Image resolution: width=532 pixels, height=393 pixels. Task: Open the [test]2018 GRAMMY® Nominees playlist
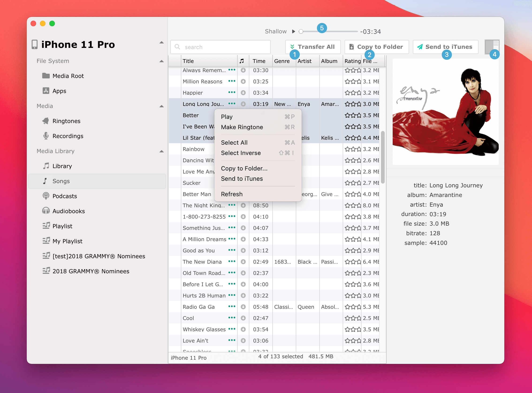click(x=94, y=256)
